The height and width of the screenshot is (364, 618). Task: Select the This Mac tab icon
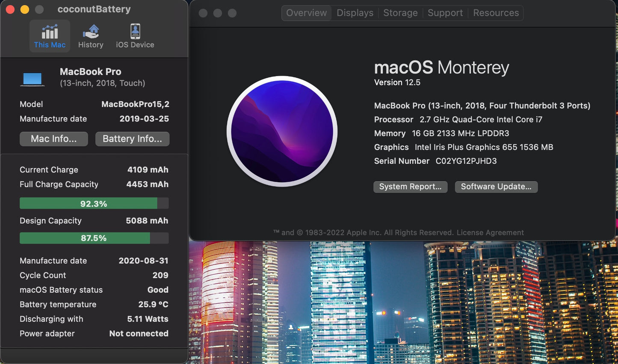[50, 36]
